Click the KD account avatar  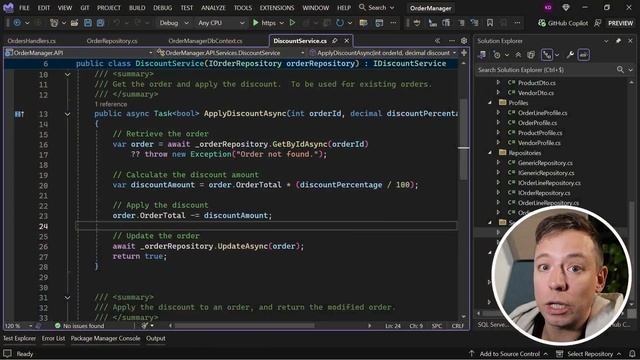click(x=548, y=8)
